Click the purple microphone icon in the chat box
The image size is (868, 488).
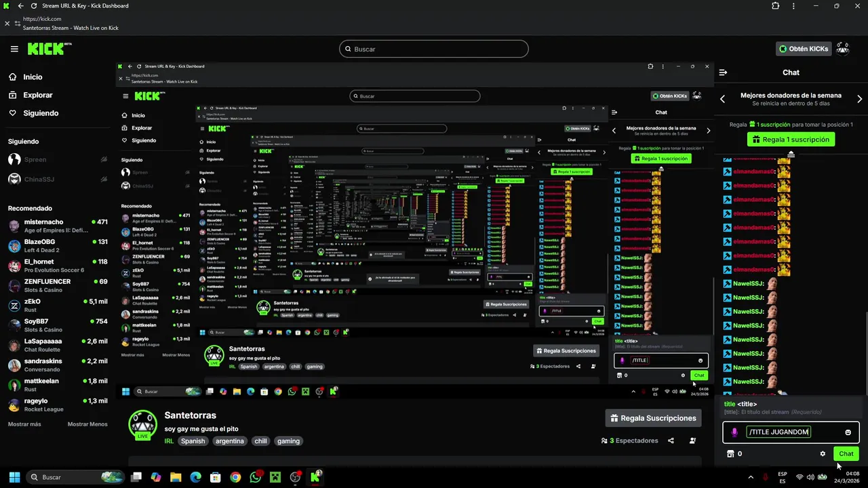coord(734,432)
